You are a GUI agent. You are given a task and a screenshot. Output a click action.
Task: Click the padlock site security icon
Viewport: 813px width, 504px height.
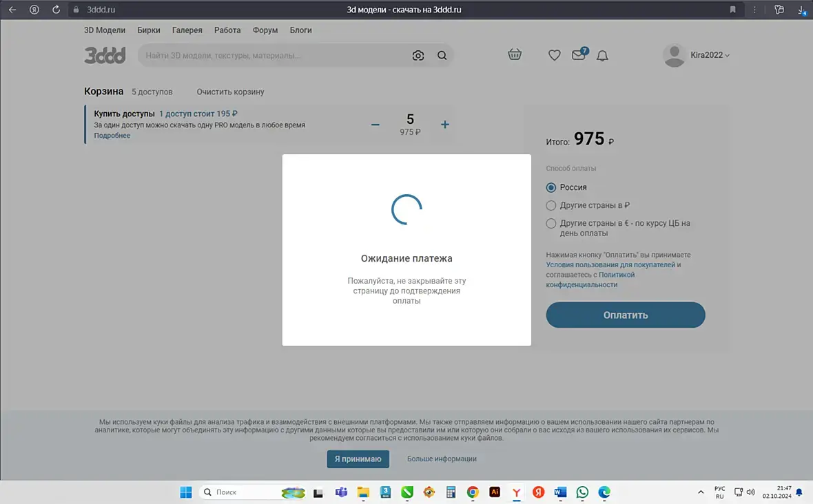tap(76, 10)
